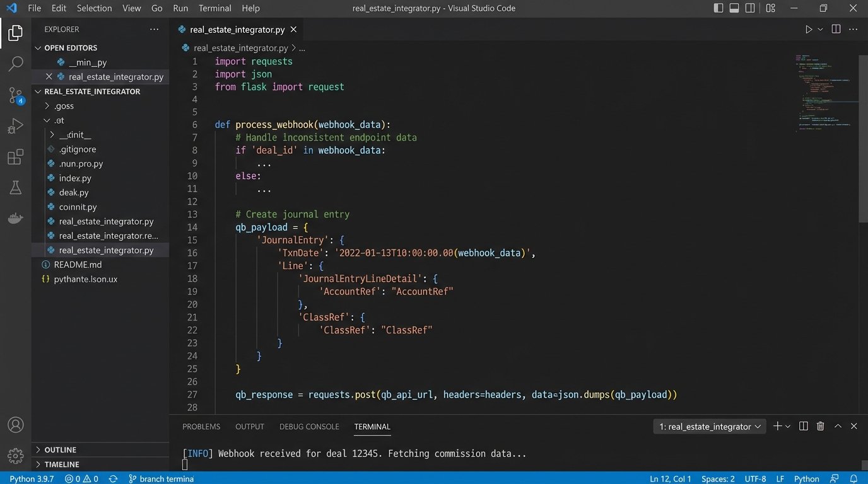Toggle the primary side bar layout button
The height and width of the screenshot is (484, 868).
click(x=718, y=8)
